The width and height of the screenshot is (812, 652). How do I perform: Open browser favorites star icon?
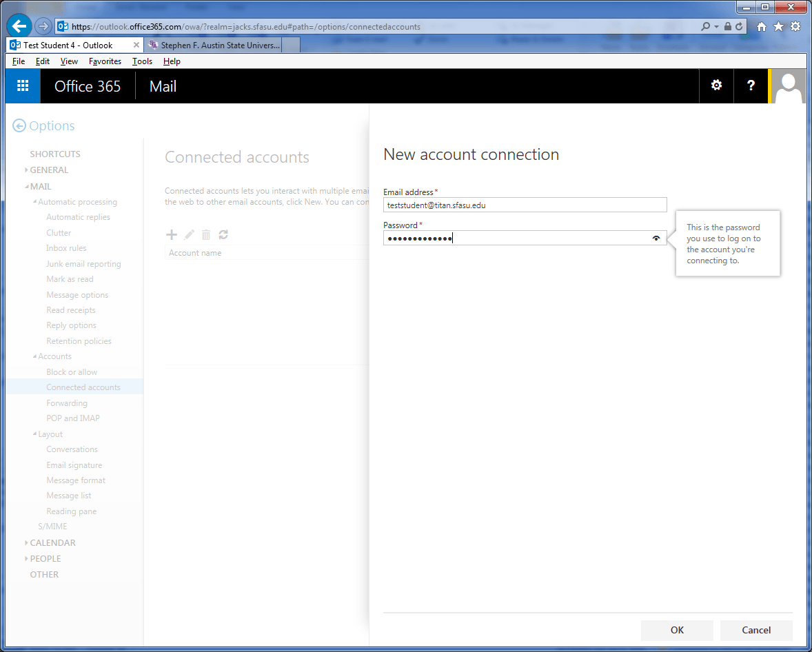pyautogui.click(x=778, y=27)
